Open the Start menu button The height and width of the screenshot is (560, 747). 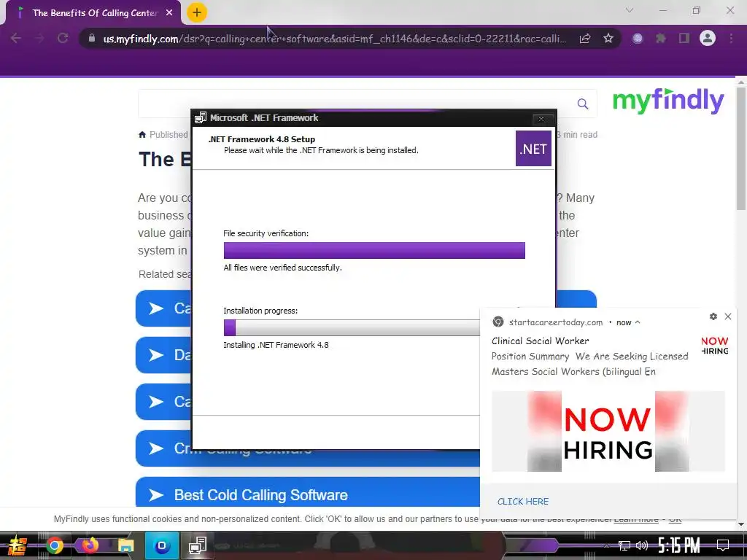point(18,545)
